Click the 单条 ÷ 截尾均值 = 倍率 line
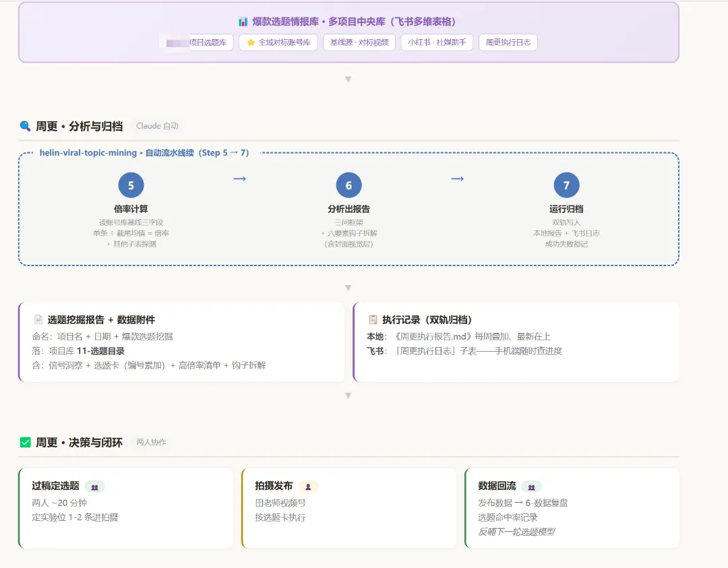The height and width of the screenshot is (568, 728). 131,233
